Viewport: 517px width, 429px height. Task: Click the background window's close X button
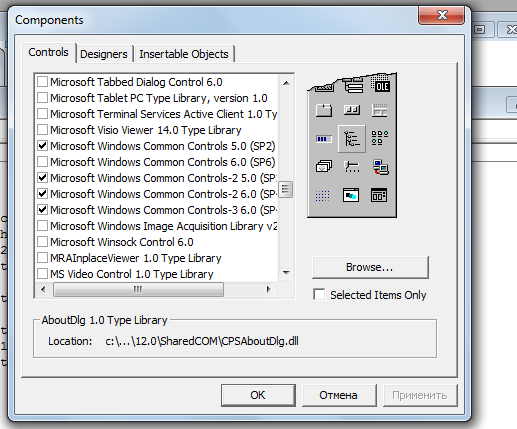point(510,30)
